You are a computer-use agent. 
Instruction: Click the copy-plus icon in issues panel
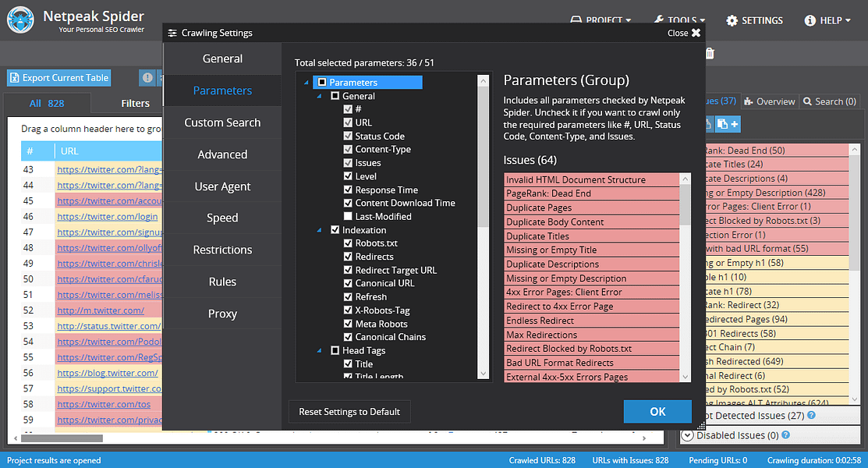(x=728, y=125)
